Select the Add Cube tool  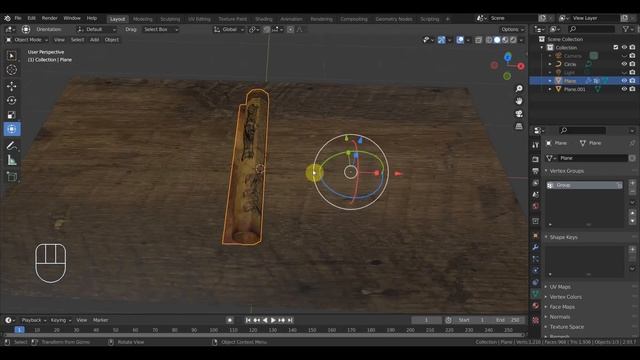click(x=11, y=177)
